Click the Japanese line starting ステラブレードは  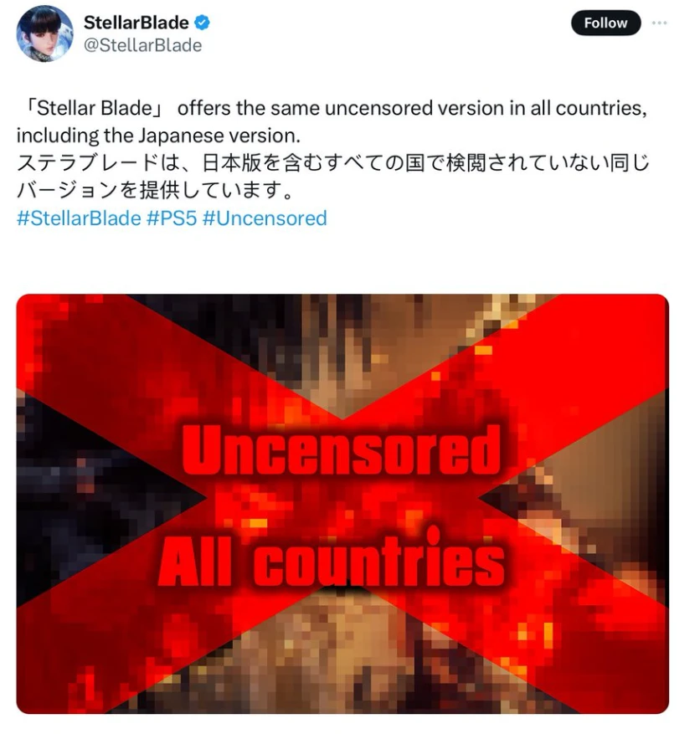333,163
